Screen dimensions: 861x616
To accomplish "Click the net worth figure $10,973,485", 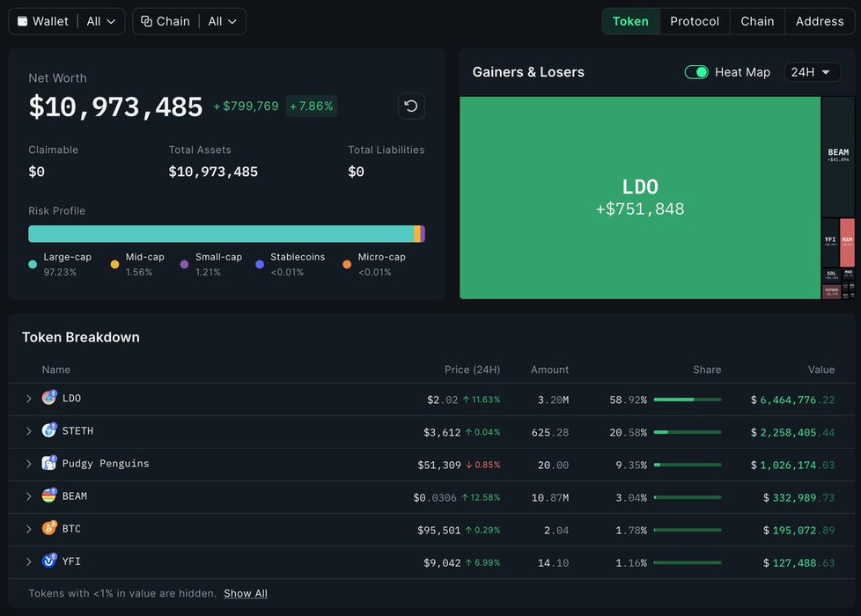I will 116,106.
